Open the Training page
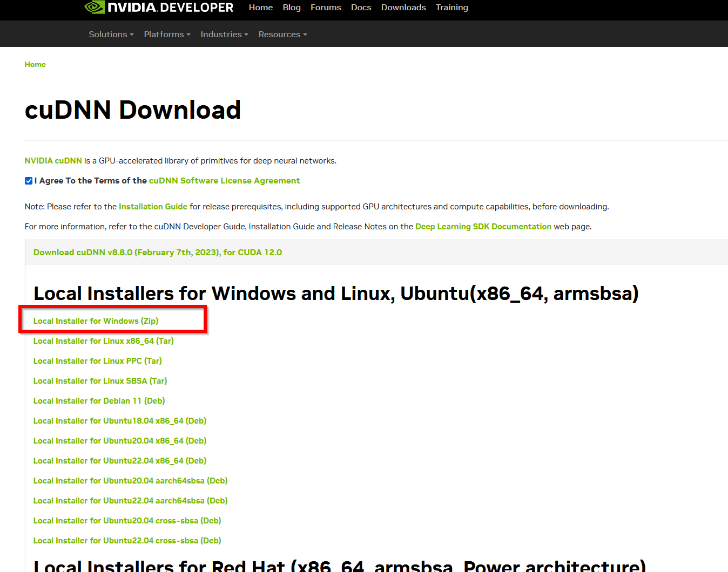The image size is (728, 572). pyautogui.click(x=452, y=8)
